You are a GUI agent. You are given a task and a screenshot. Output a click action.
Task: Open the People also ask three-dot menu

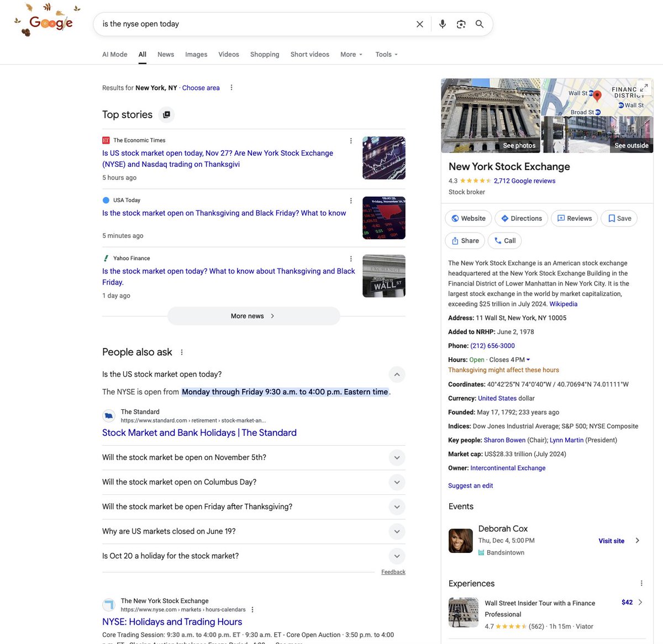click(182, 352)
